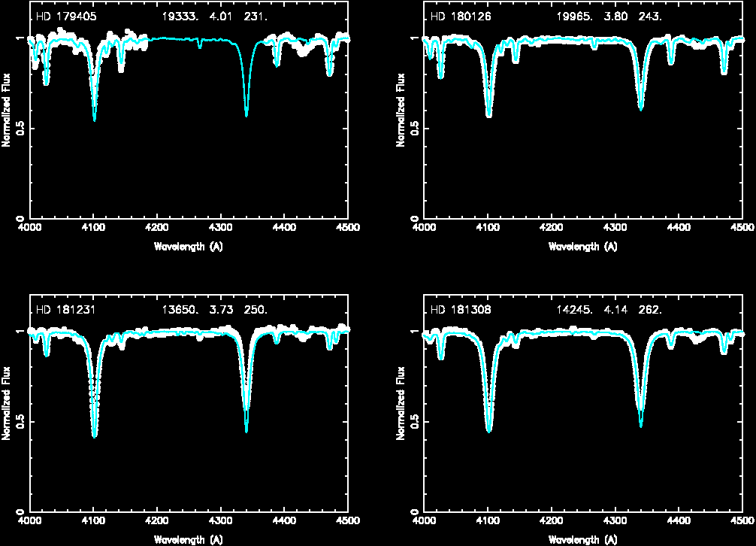Click Wavelength (A) axis title under HD 179405 plot
The height and width of the screenshot is (546, 756).
188,246
